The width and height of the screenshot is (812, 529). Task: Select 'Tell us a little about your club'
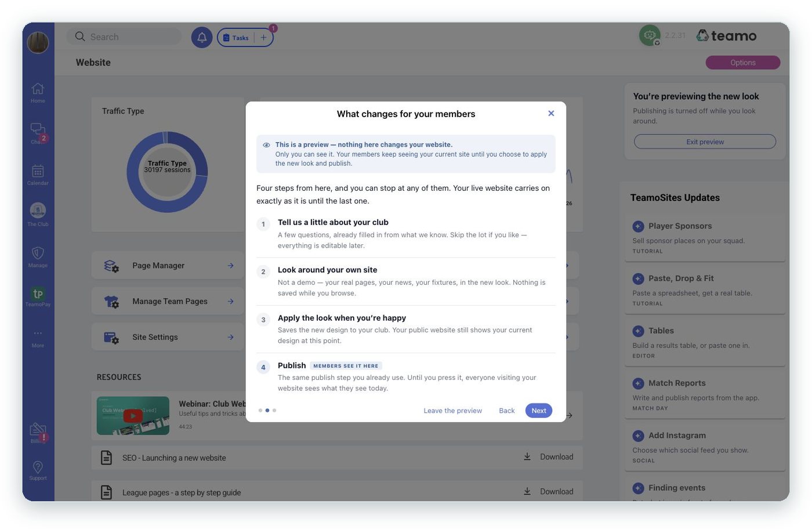[x=333, y=222]
